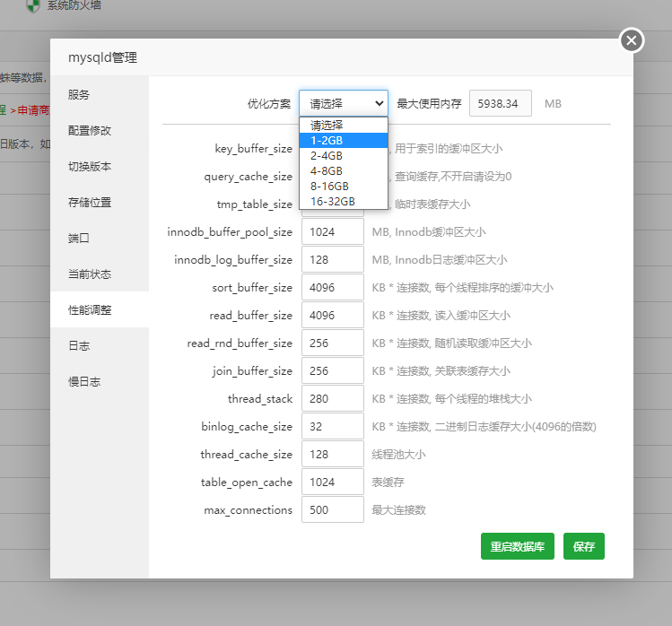Open the 切换版本 tab
Image resolution: width=672 pixels, height=626 pixels.
coord(100,166)
